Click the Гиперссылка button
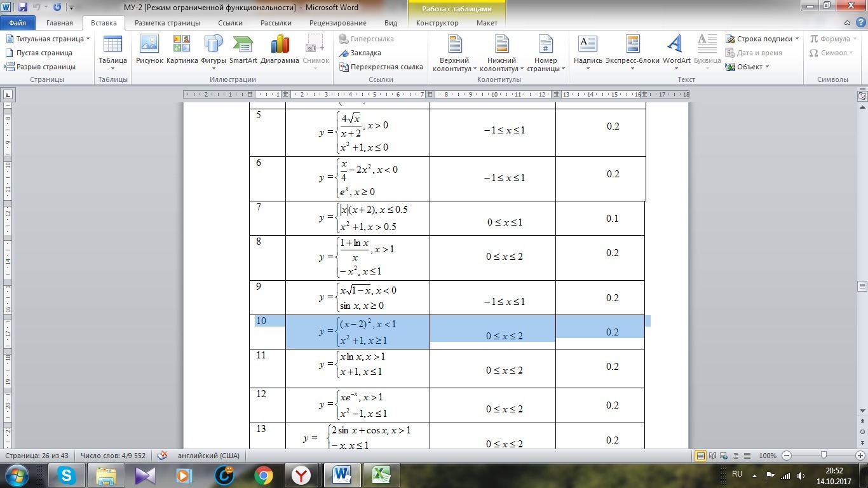 point(367,39)
